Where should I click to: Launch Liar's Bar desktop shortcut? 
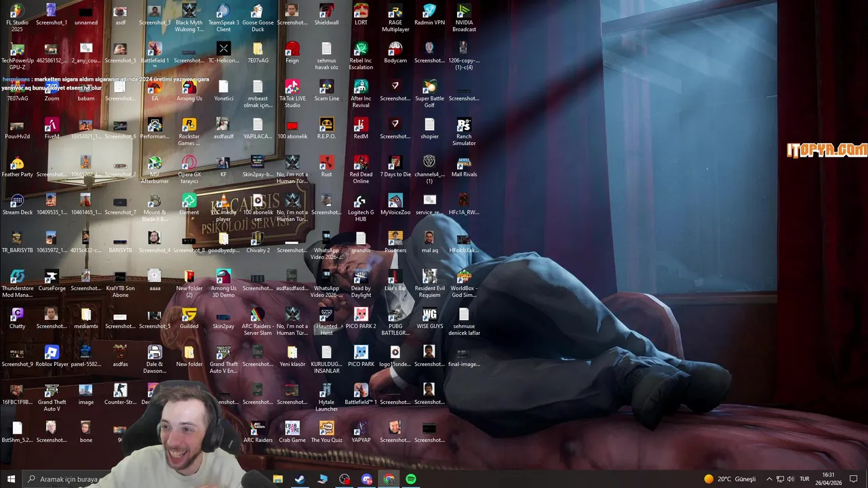pos(395,280)
